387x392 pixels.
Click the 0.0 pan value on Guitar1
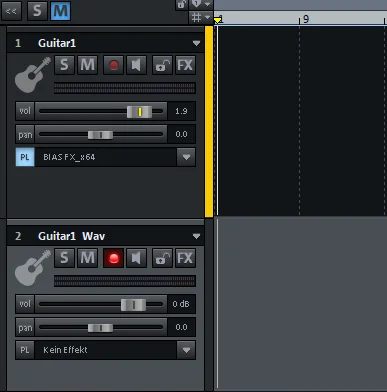(181, 134)
